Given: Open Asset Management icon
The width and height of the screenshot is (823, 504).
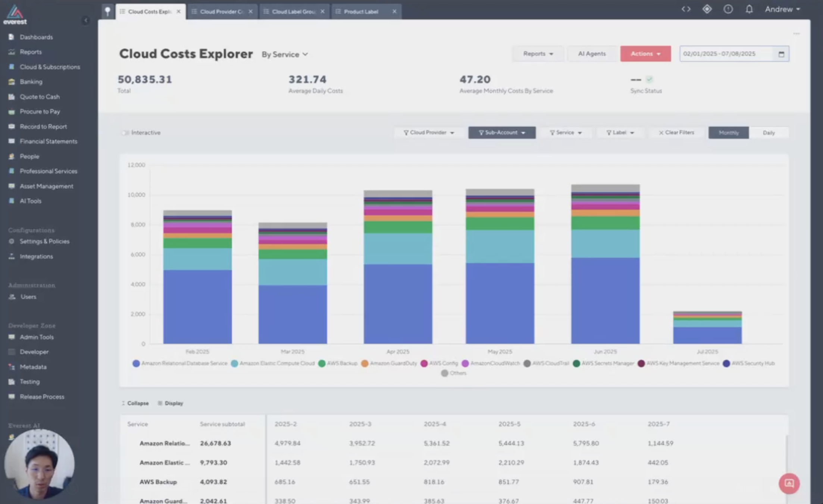Looking at the screenshot, I should (x=12, y=186).
